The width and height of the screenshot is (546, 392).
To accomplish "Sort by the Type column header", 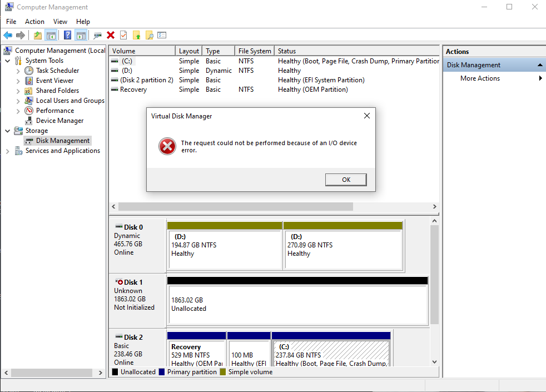I will pyautogui.click(x=219, y=51).
